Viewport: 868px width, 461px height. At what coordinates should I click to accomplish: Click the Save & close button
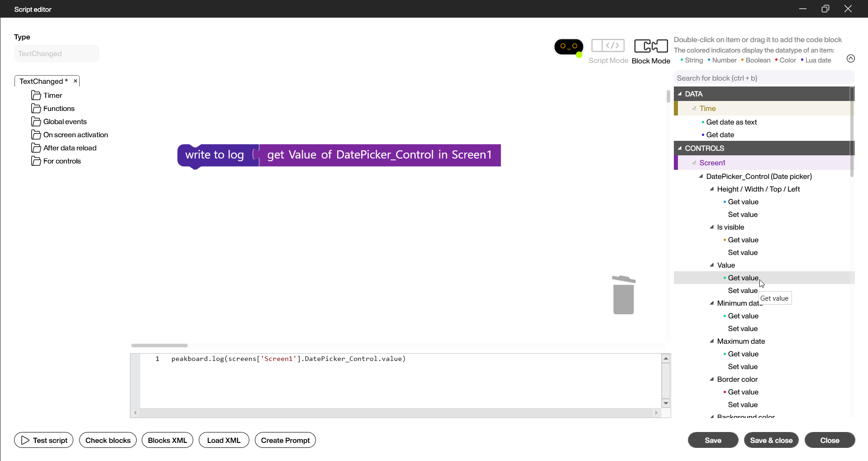pyautogui.click(x=771, y=440)
